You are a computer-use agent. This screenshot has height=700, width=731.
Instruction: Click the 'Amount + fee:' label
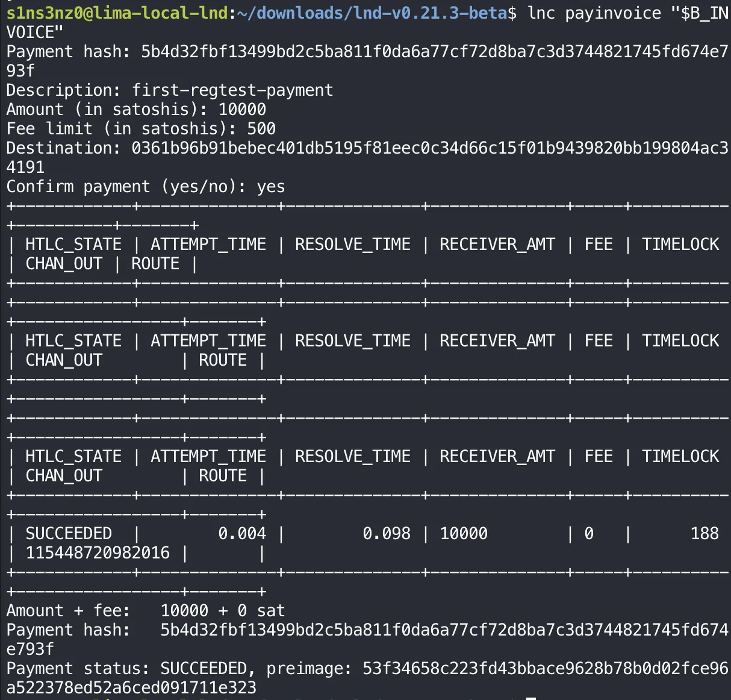point(69,610)
